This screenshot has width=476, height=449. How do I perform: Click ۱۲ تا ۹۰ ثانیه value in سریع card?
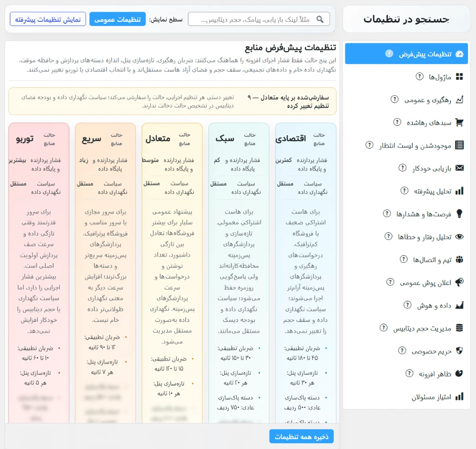(x=102, y=347)
